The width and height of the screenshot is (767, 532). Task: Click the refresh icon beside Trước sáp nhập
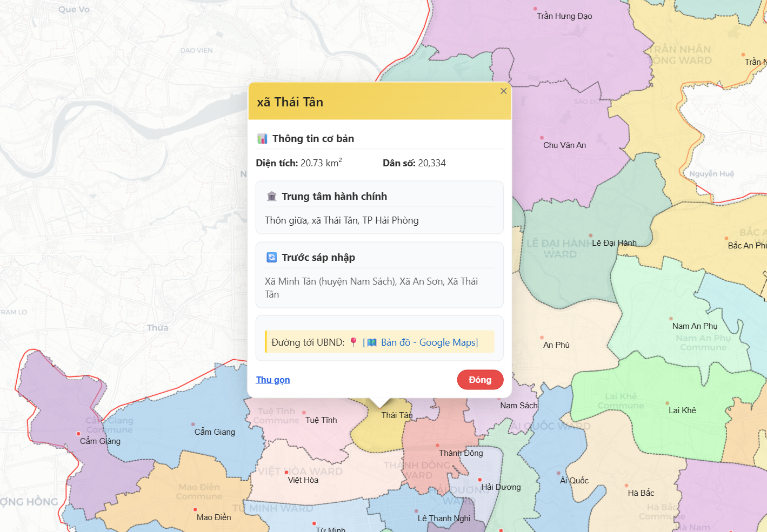point(272,258)
